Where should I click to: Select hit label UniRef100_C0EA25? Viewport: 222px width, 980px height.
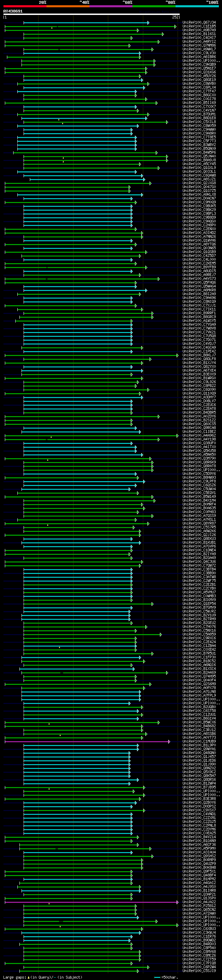(199, 833)
